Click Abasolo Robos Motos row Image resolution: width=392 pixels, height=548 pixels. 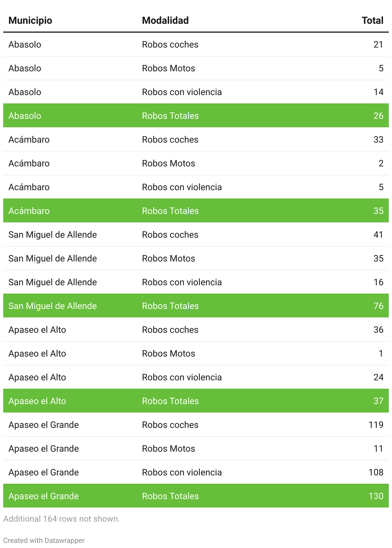click(x=196, y=68)
